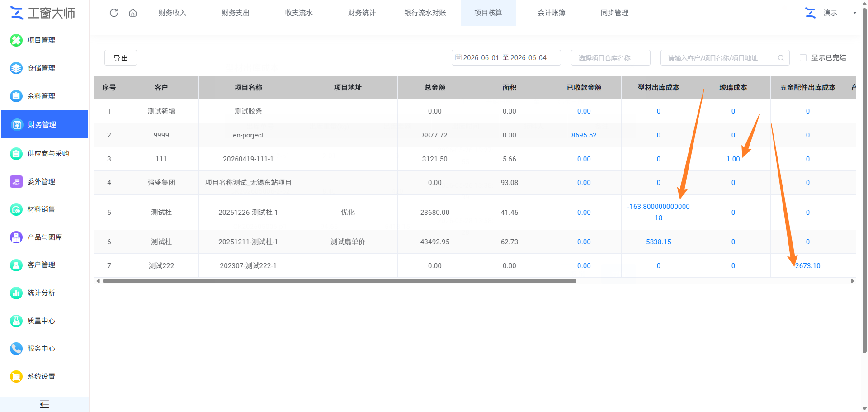The image size is (868, 412).
Task: Click search magnifier icon in search box
Action: click(x=781, y=58)
